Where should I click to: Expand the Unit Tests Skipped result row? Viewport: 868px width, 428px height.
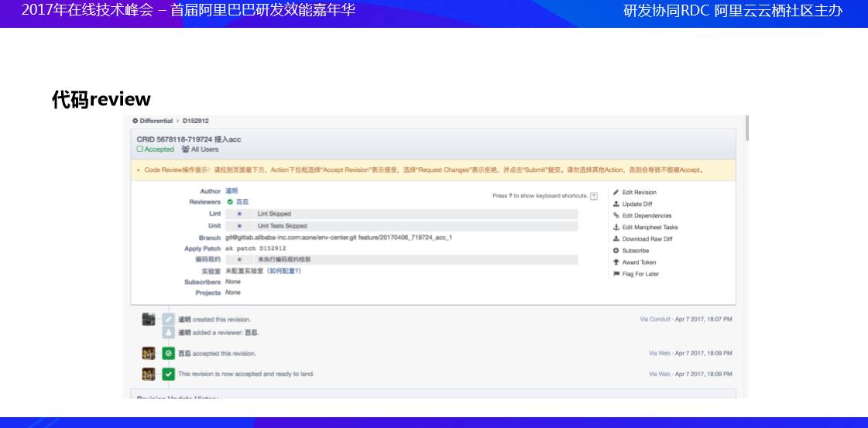pos(401,226)
